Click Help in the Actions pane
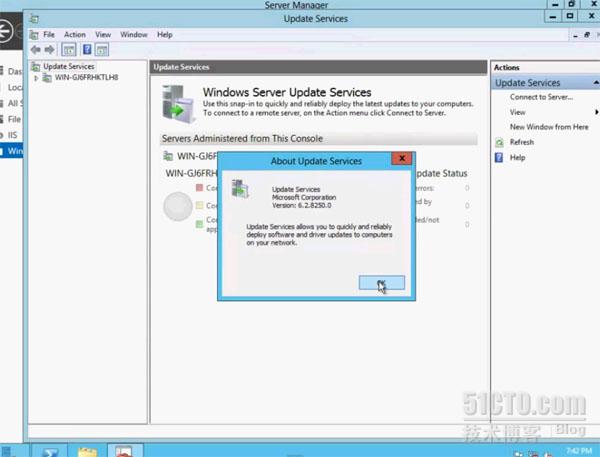600x457 pixels. [517, 157]
